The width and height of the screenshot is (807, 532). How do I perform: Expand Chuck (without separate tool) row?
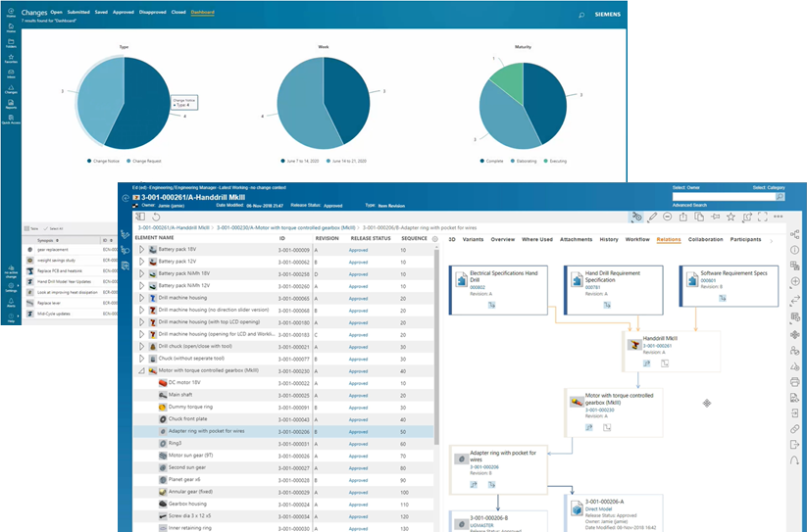click(141, 359)
